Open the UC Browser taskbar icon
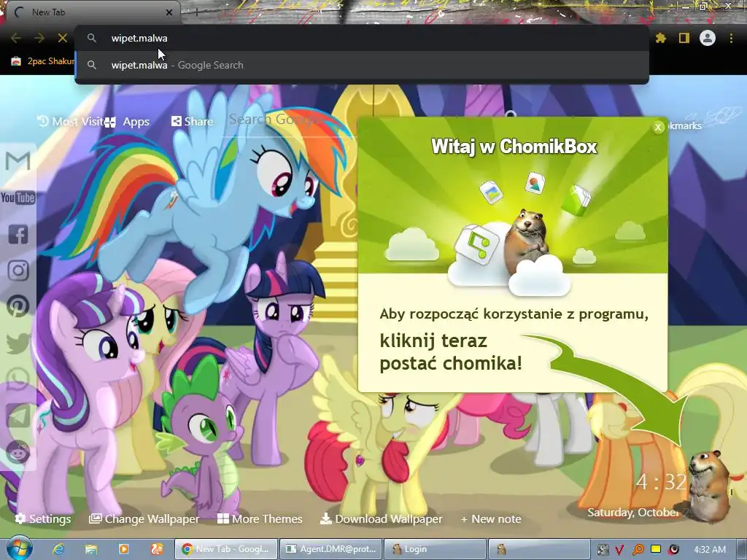Image resolution: width=747 pixels, height=560 pixels. pos(156,549)
